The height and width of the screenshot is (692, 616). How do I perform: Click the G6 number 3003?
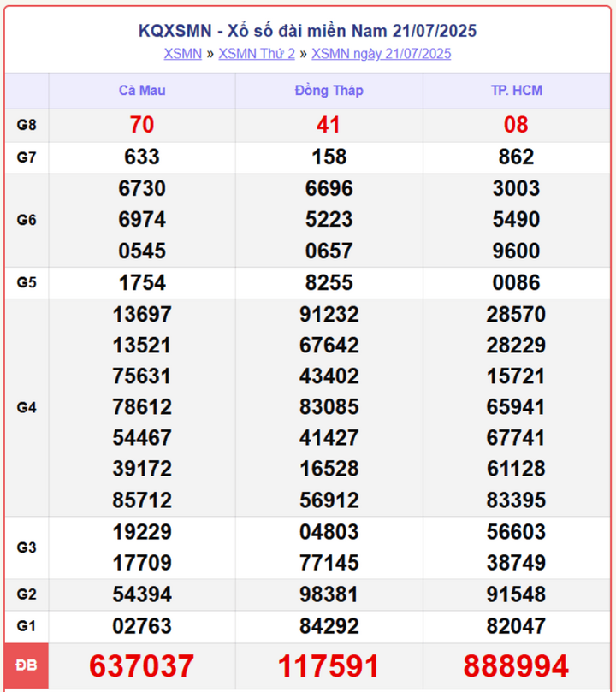[x=516, y=188]
